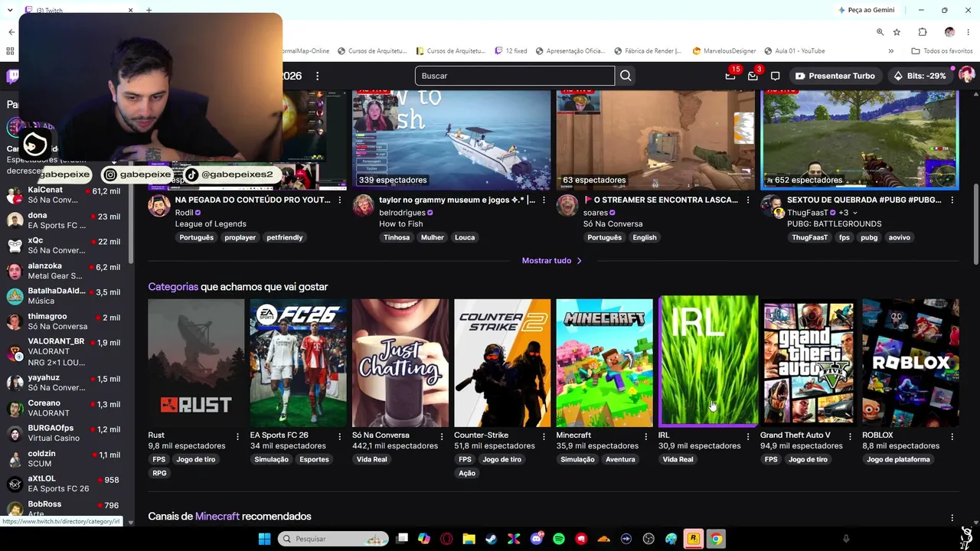Click the Twitch 'Buscar' search field

(514, 76)
